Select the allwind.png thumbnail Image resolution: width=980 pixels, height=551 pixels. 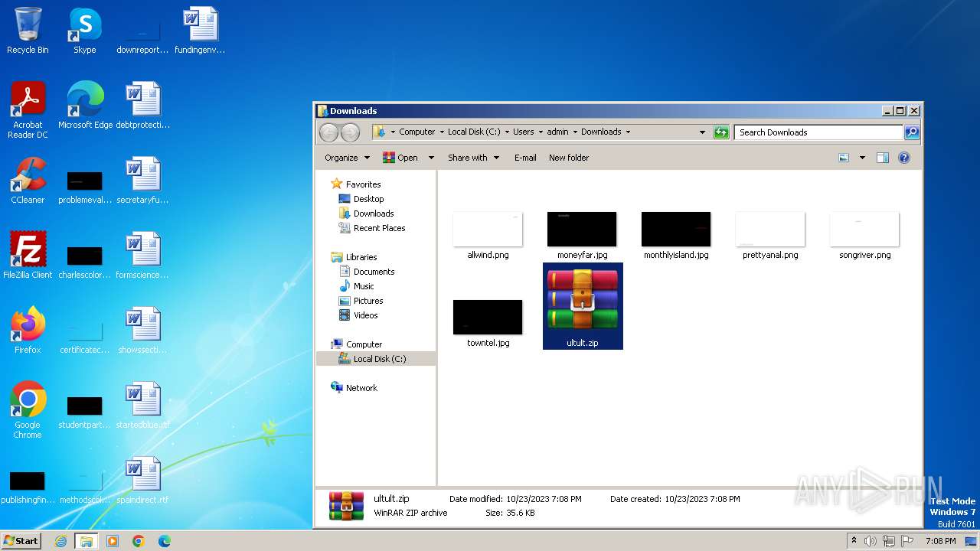coord(488,236)
